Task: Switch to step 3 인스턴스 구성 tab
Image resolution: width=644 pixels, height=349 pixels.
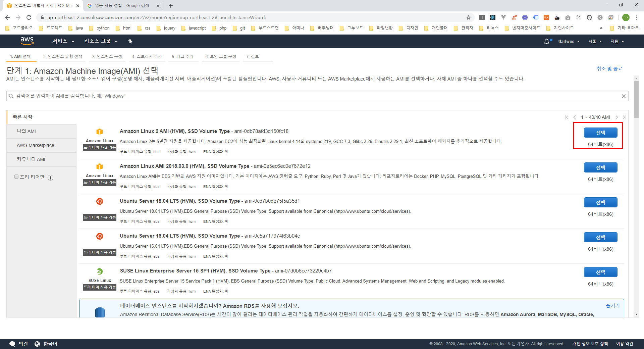Action: [107, 56]
